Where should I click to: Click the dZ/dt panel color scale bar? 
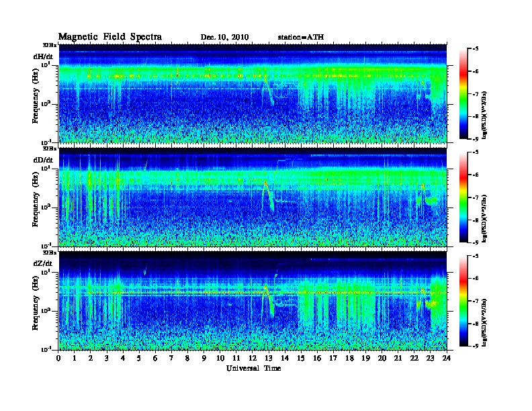click(x=463, y=301)
